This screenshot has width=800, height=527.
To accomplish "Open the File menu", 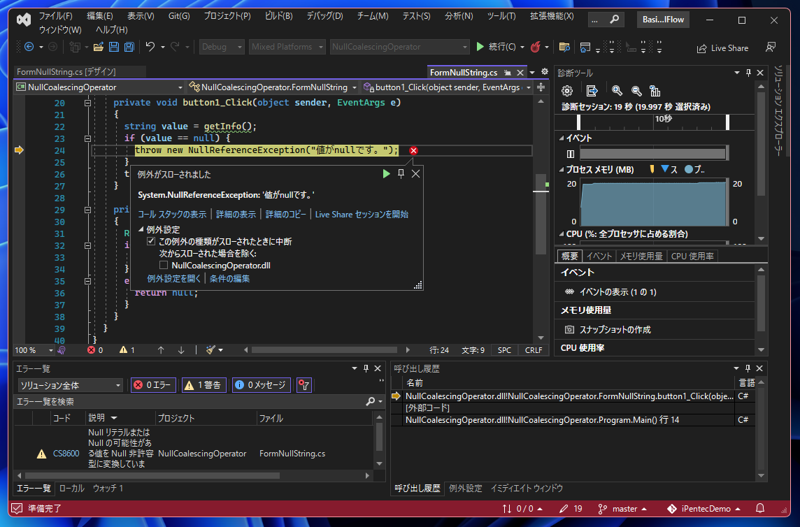I will pyautogui.click(x=56, y=16).
